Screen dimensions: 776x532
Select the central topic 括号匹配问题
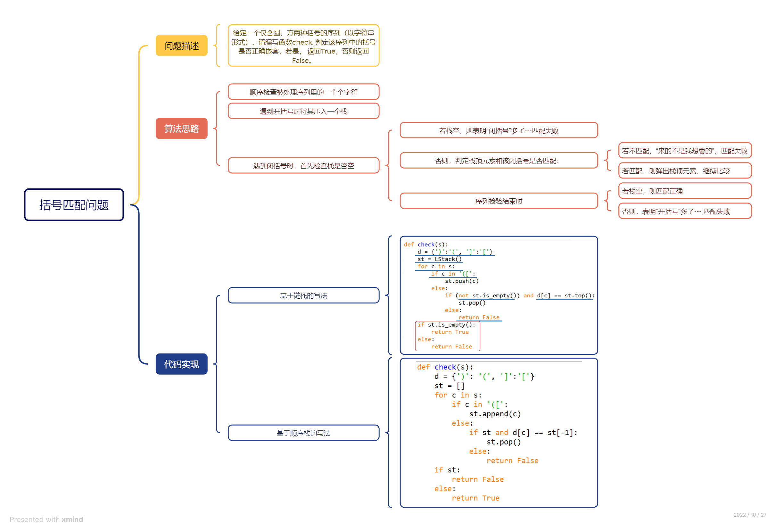point(74,205)
